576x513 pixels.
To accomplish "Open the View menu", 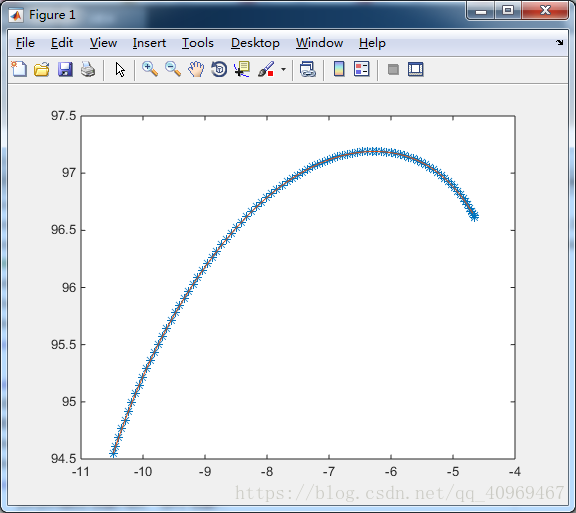I will (x=103, y=43).
